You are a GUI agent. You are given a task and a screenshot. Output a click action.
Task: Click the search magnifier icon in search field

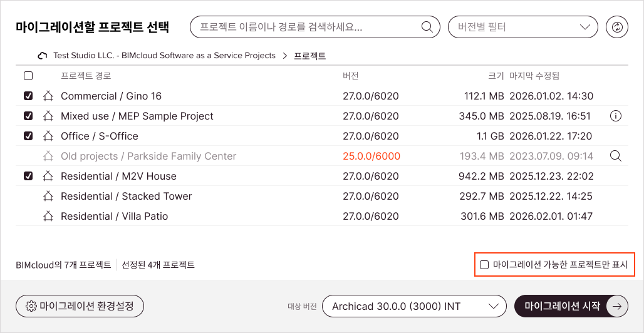pyautogui.click(x=427, y=28)
